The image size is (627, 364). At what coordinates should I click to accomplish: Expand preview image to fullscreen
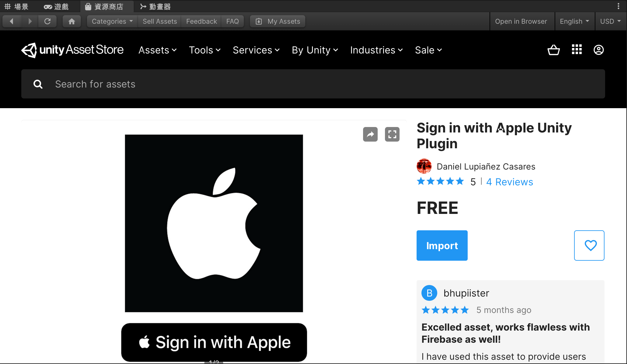(x=392, y=134)
